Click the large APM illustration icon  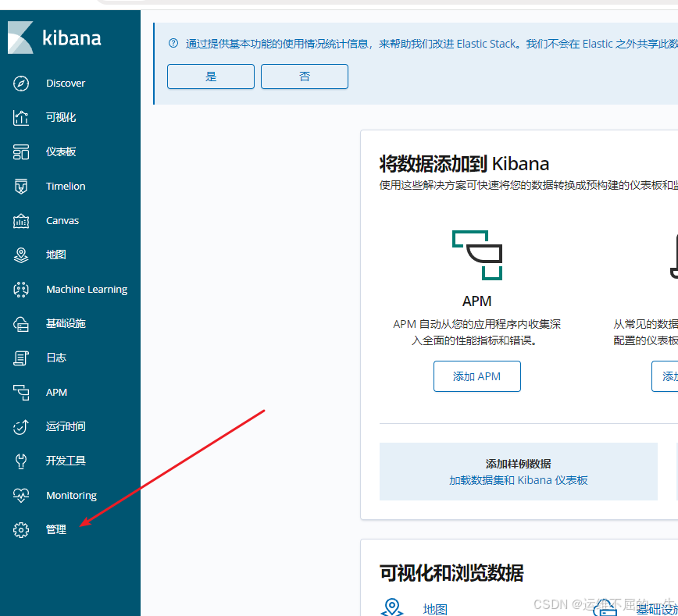pyautogui.click(x=477, y=255)
